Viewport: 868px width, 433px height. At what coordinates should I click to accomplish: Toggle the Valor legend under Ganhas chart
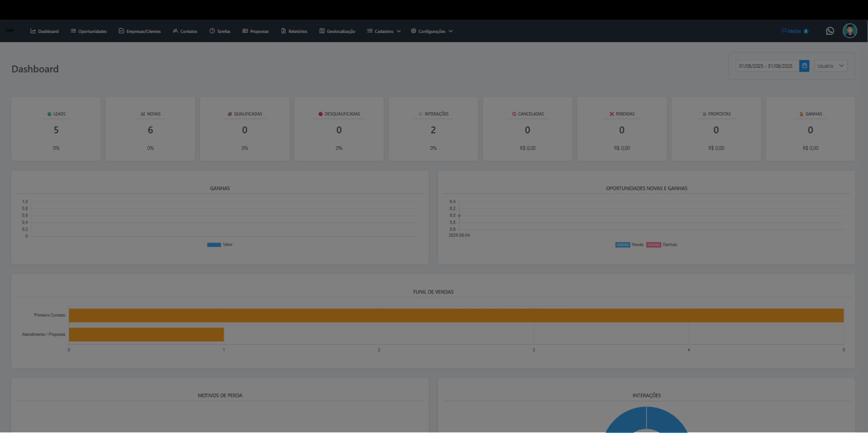point(220,244)
